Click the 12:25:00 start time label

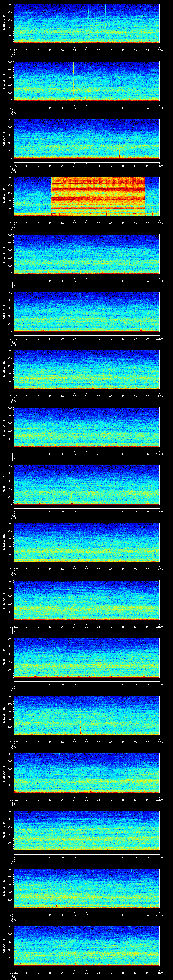coord(14,684)
